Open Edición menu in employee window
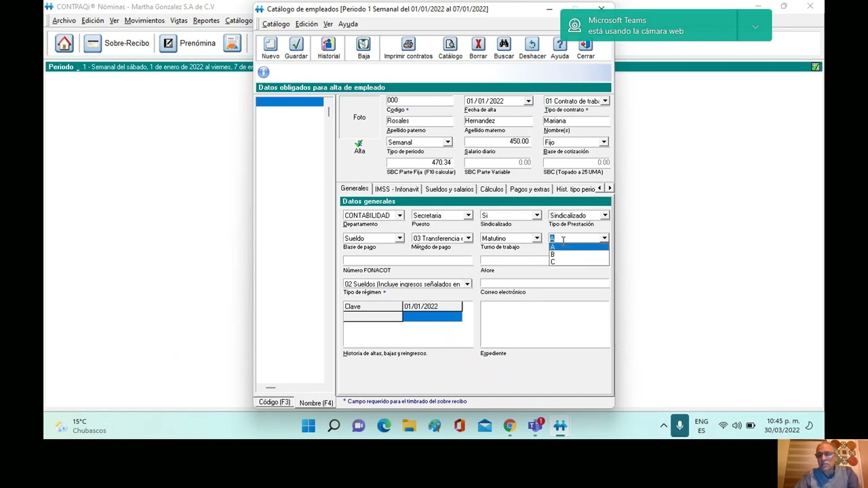The width and height of the screenshot is (868, 488). (307, 24)
